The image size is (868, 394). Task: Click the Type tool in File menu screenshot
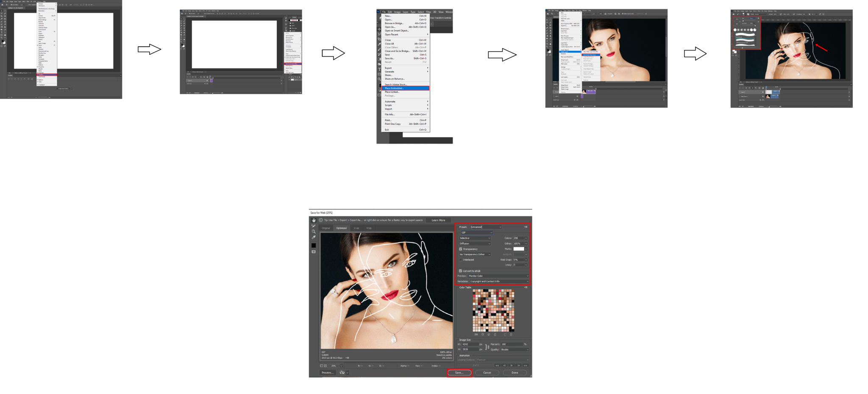(379, 69)
